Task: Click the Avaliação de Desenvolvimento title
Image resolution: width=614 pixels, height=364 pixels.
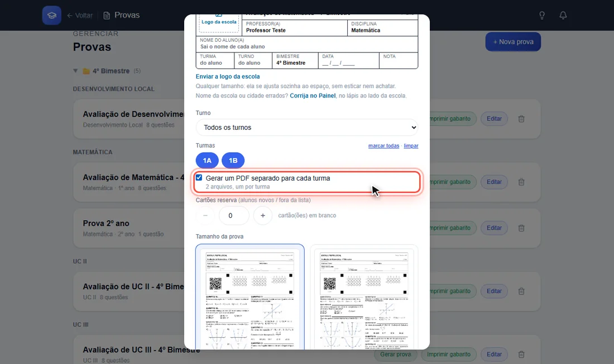Action: click(133, 114)
